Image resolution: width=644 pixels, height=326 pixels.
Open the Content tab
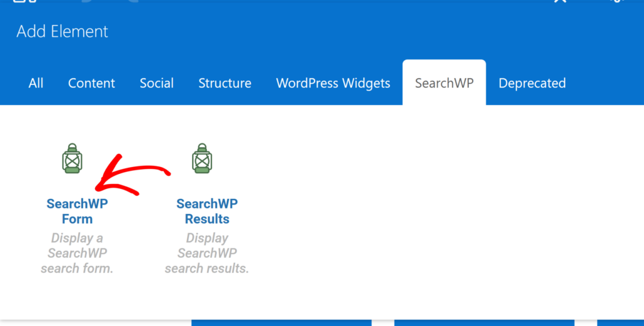[91, 83]
